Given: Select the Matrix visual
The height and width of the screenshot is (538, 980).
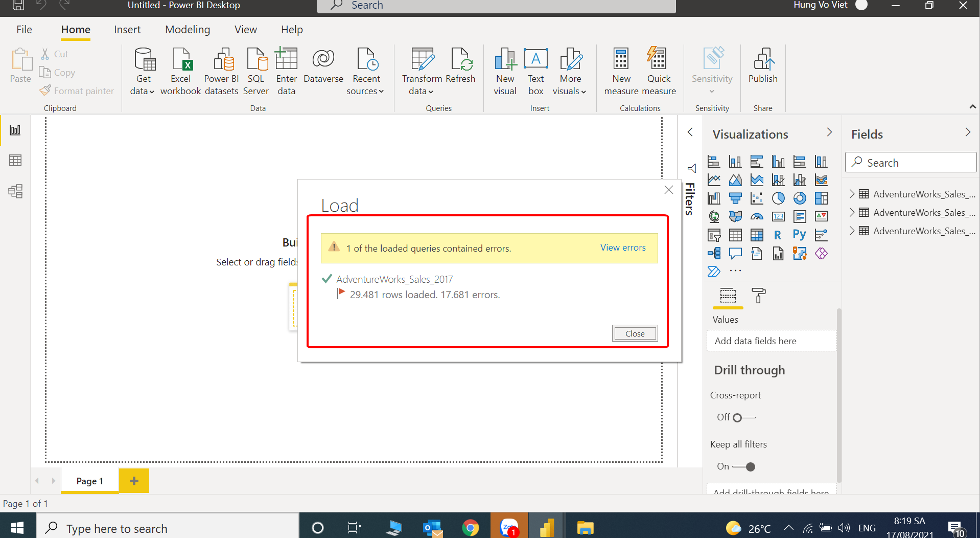Looking at the screenshot, I should click(x=757, y=235).
